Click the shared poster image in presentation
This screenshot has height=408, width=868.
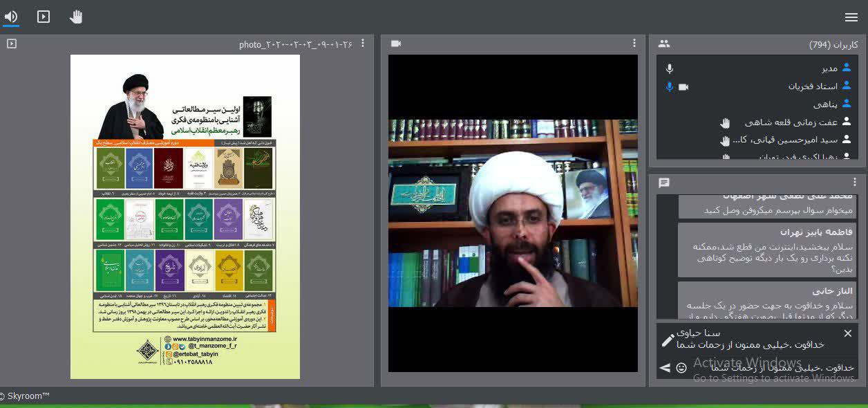coord(185,216)
